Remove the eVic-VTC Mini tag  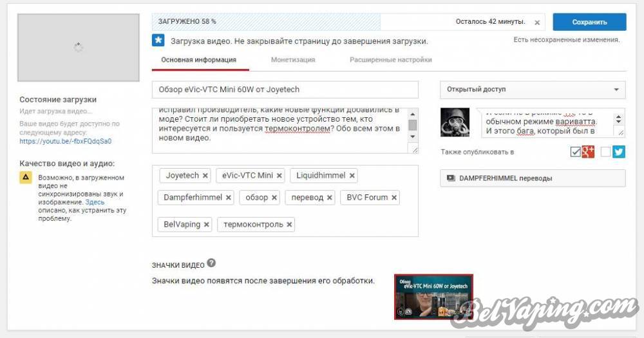click(x=279, y=176)
